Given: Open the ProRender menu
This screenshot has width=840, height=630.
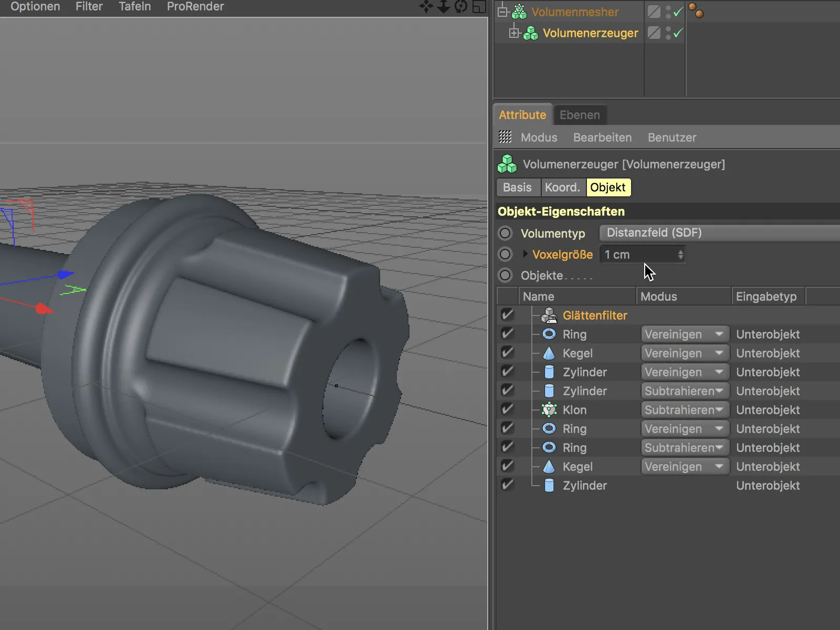Looking at the screenshot, I should click(x=195, y=7).
